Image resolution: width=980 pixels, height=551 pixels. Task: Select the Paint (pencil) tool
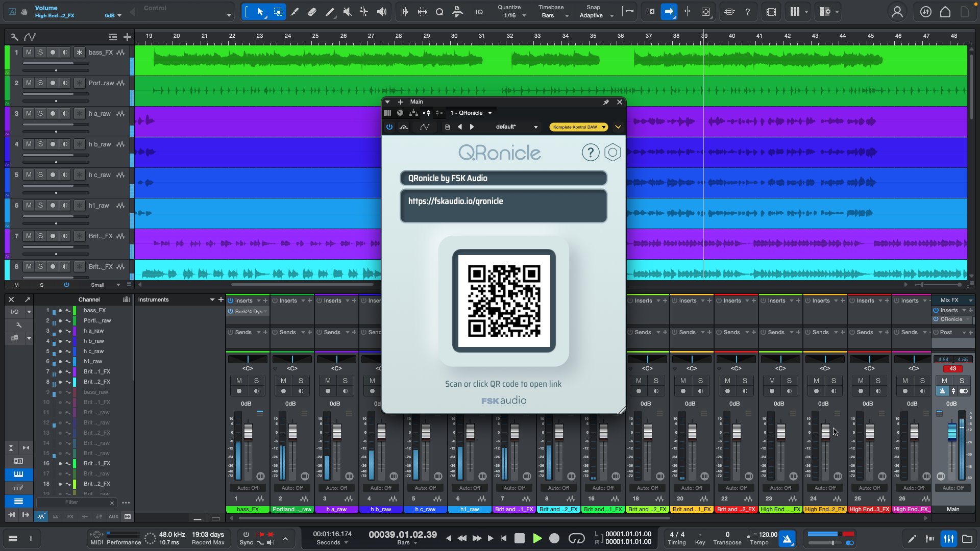point(330,12)
